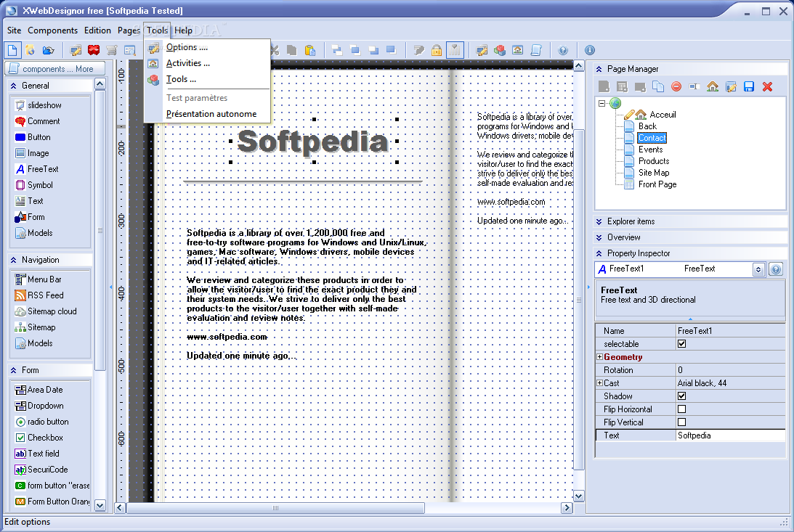This screenshot has height=532, width=794.
Task: Open the Components menu
Action: 52,30
